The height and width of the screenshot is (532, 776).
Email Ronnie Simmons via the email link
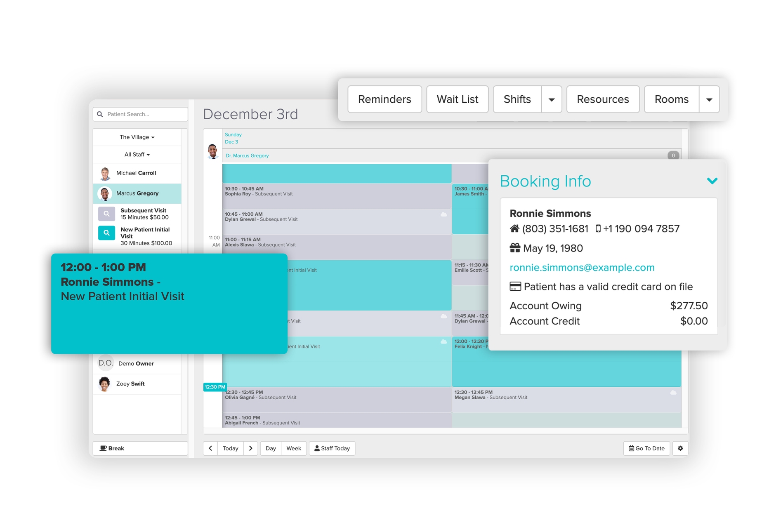(582, 267)
